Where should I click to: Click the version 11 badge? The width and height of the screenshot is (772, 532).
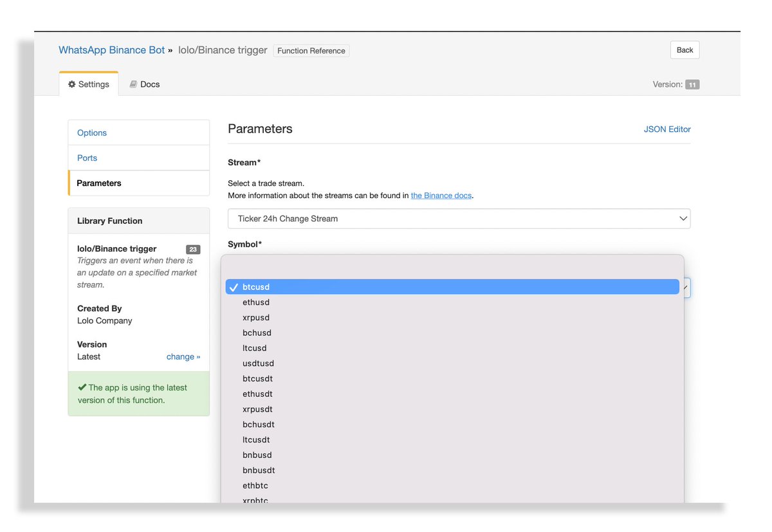(692, 85)
